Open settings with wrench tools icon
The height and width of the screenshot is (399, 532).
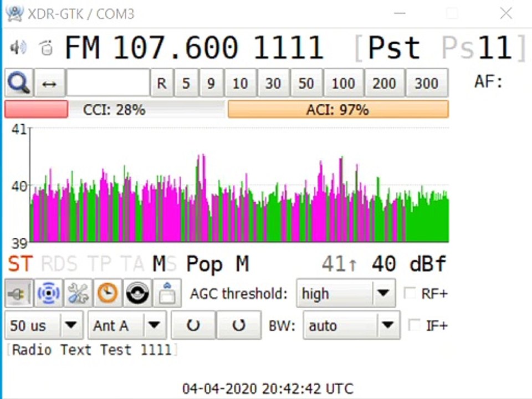click(78, 293)
